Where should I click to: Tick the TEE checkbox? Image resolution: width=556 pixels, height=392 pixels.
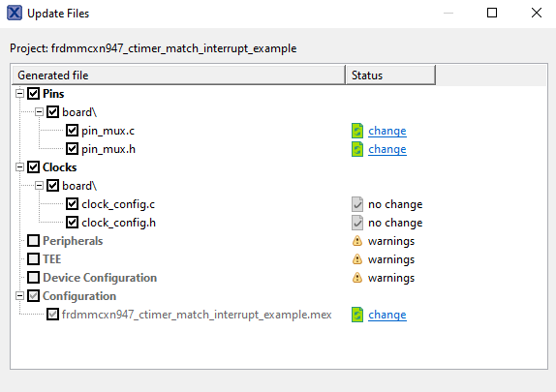pos(33,259)
